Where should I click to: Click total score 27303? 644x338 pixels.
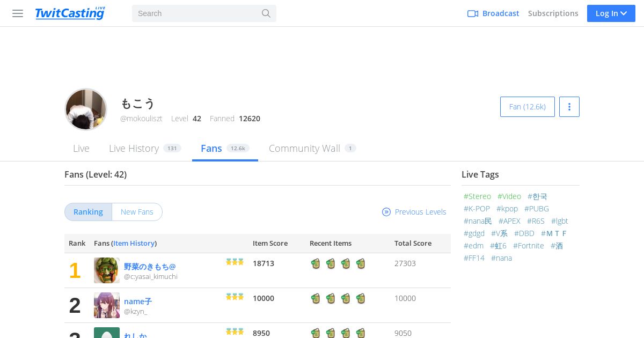click(x=405, y=263)
